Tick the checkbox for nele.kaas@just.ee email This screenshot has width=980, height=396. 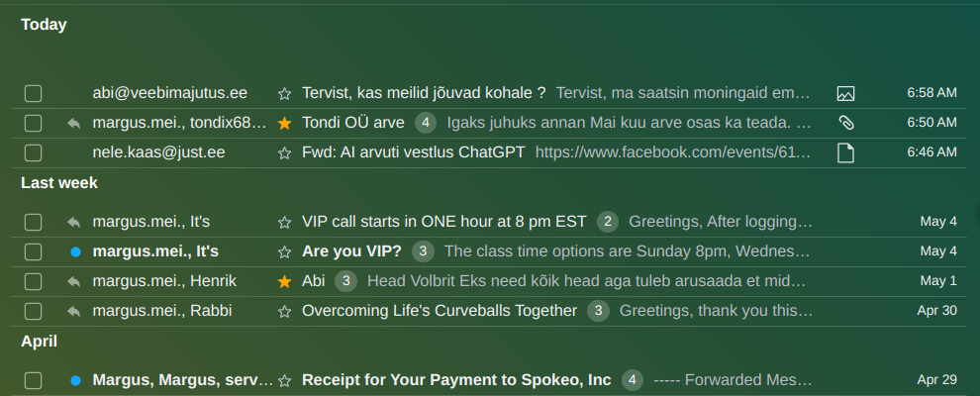34,153
